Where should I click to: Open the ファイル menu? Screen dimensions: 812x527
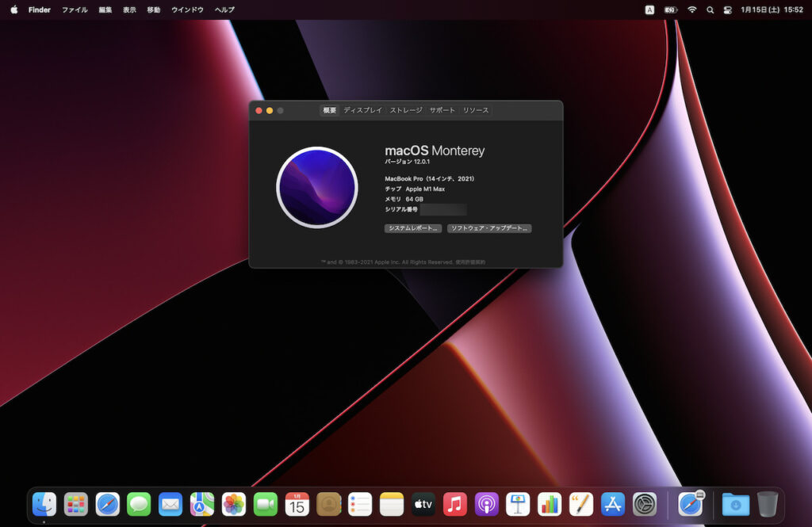75,10
